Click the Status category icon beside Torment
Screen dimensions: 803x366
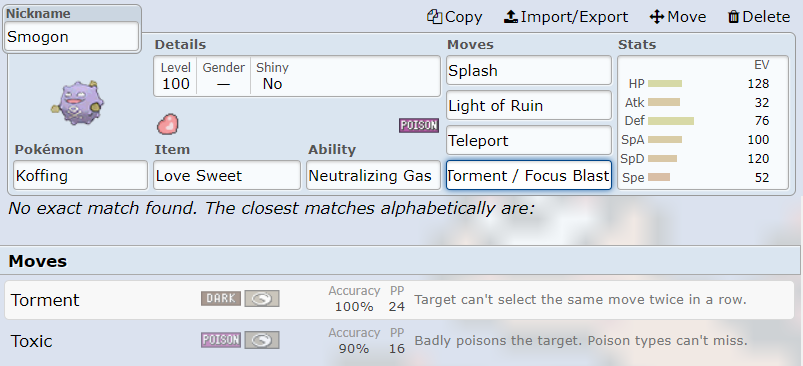pos(262,298)
